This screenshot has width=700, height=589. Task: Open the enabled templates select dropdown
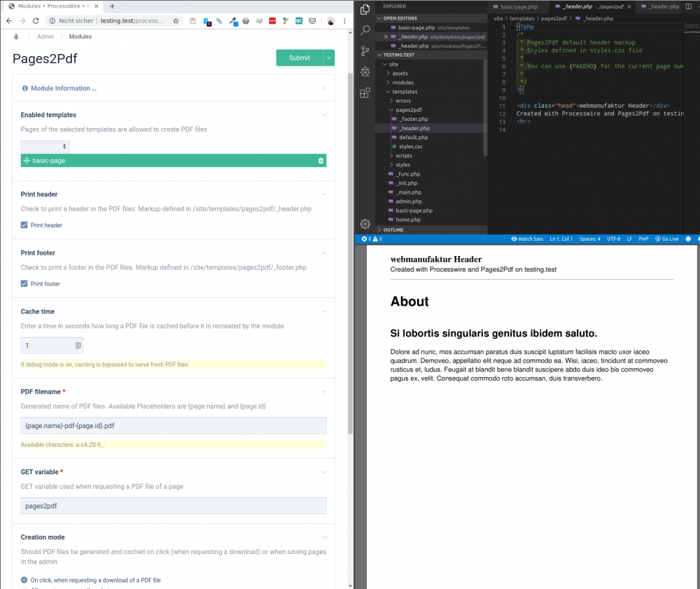tap(45, 146)
